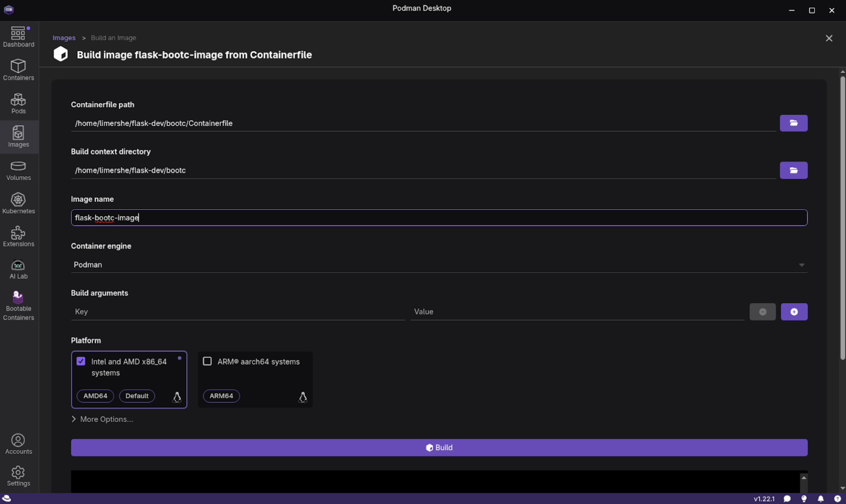Click the build argument Key field
Image resolution: width=846 pixels, height=504 pixels.
(238, 312)
